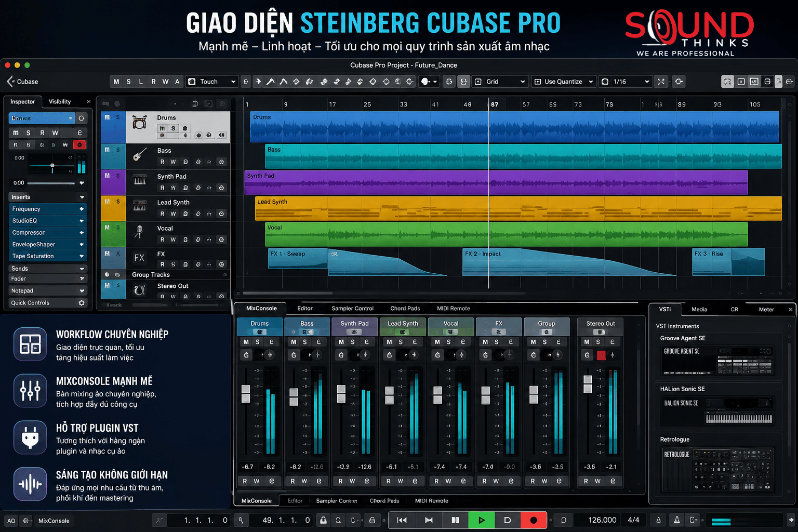
Task: Open the HALion Sonic SE instrument
Action: [x=718, y=411]
